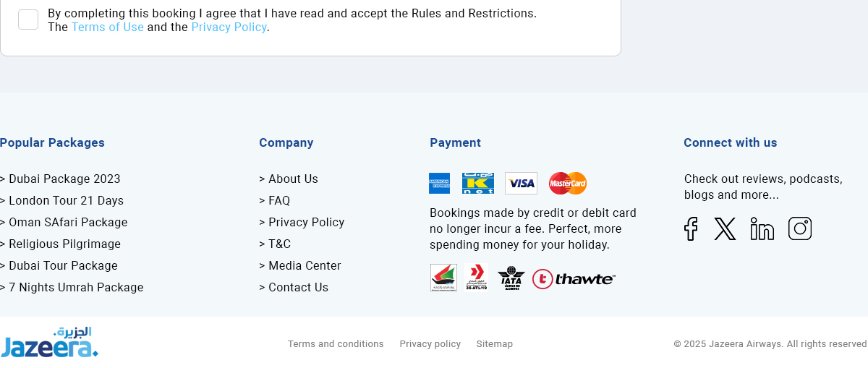The height and width of the screenshot is (368, 868).
Task: Open the Terms of Use link
Action: pyautogui.click(x=107, y=27)
